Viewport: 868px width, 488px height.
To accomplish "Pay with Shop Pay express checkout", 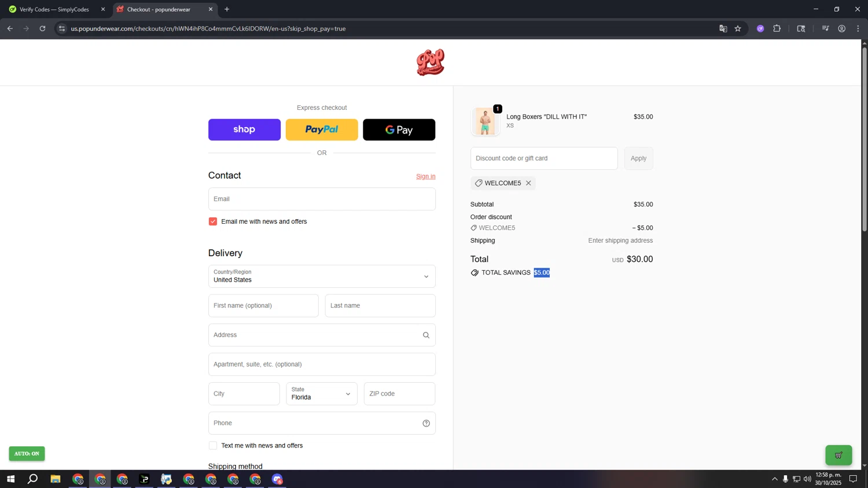I will pyautogui.click(x=244, y=130).
